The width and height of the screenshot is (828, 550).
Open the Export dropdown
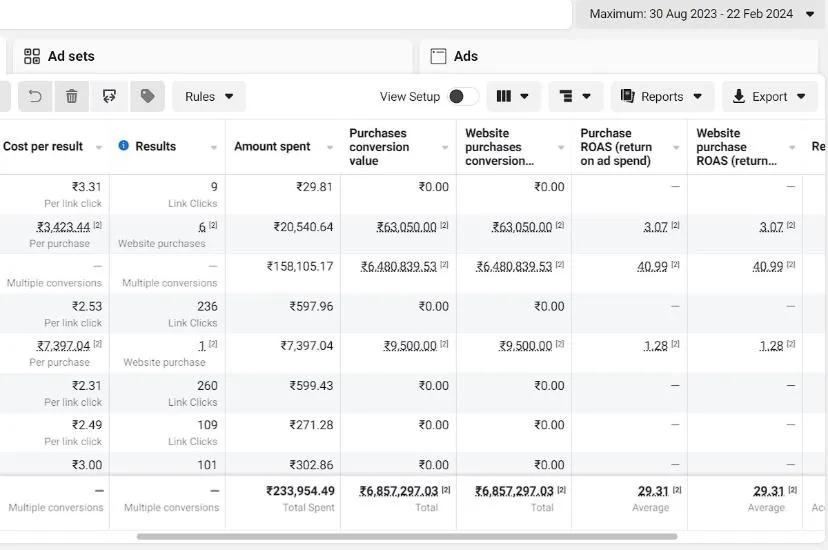(x=769, y=96)
